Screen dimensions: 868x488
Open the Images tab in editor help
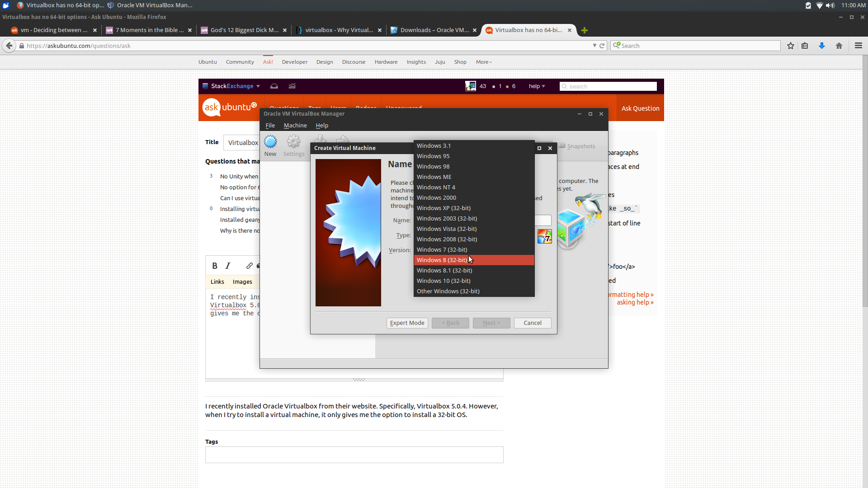tap(242, 282)
